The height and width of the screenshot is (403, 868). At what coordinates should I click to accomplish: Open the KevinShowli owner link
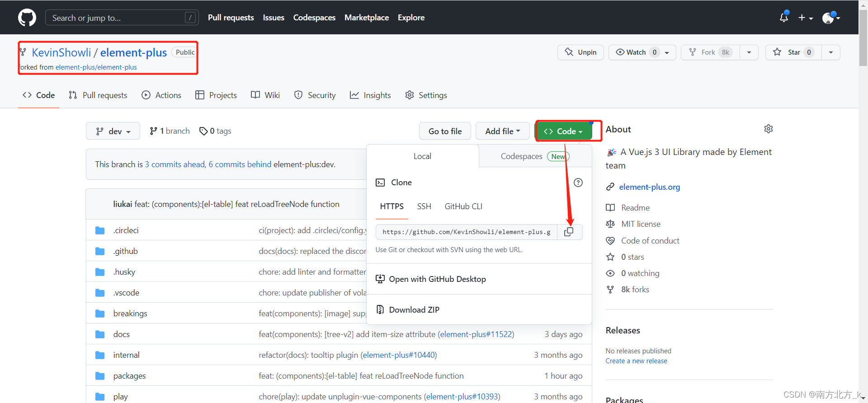click(x=61, y=52)
